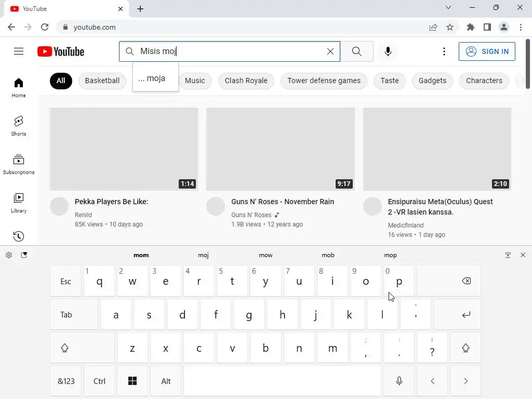Open the 9:17 video thumbnail
Screen dimensions: 532x399
pos(280,149)
